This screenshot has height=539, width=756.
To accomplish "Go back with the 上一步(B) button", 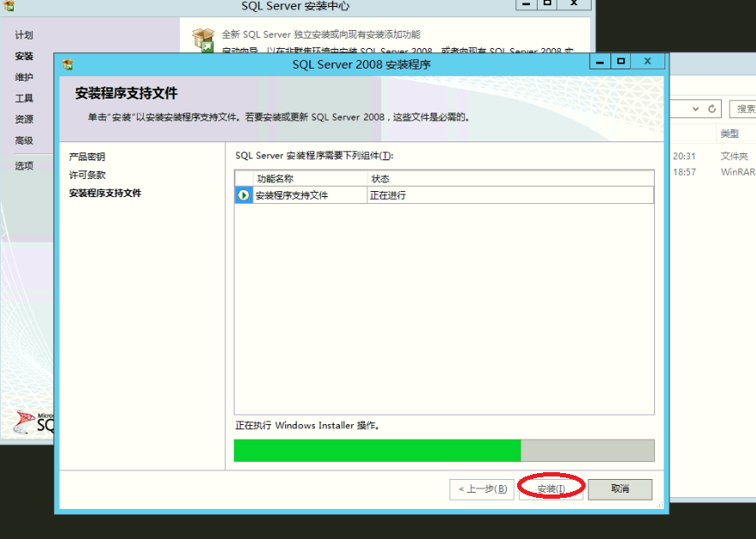I will point(482,488).
